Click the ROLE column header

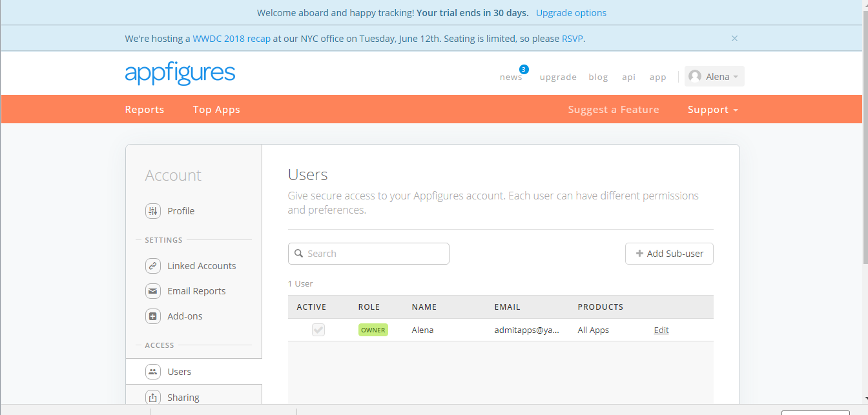point(369,307)
